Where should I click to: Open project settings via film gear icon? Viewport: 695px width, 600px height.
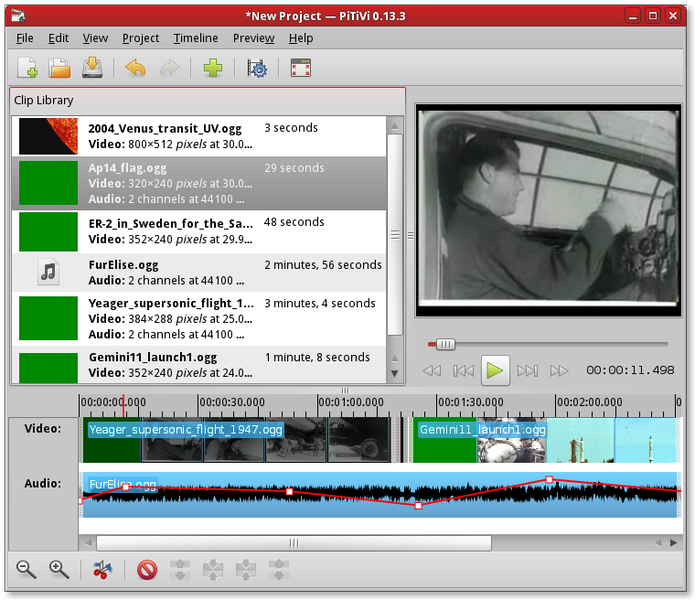click(x=257, y=68)
